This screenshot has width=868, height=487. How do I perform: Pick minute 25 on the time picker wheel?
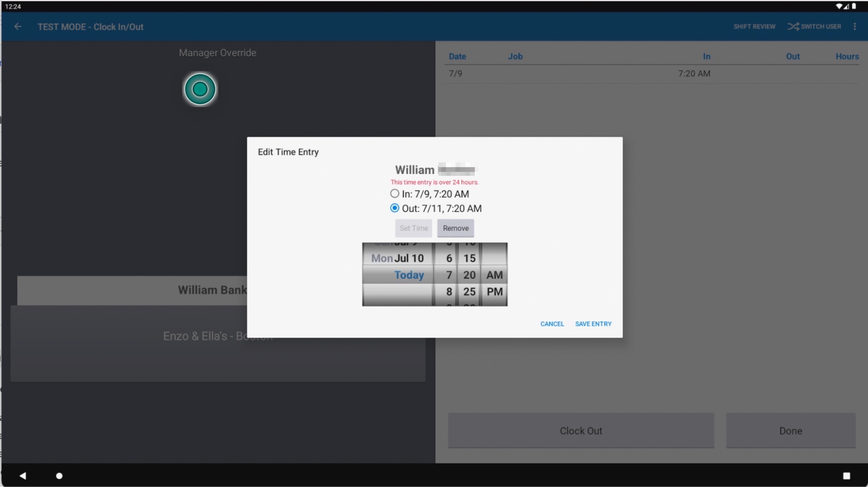pyautogui.click(x=469, y=291)
